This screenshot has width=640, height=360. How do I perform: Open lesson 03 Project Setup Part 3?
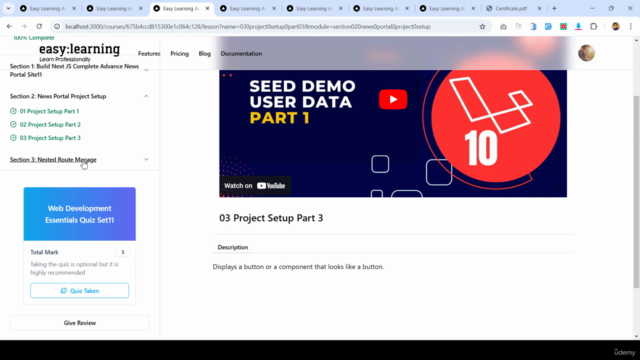tap(50, 138)
